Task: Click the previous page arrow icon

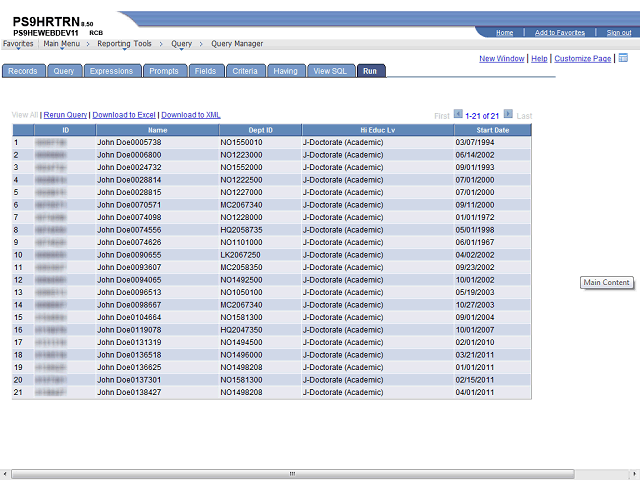Action: (458, 114)
